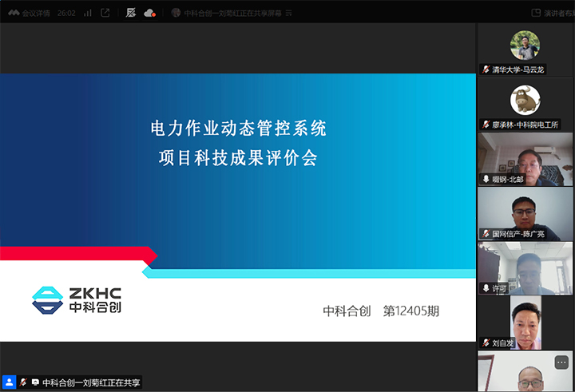Select the 许可 video tile

pyautogui.click(x=525, y=268)
